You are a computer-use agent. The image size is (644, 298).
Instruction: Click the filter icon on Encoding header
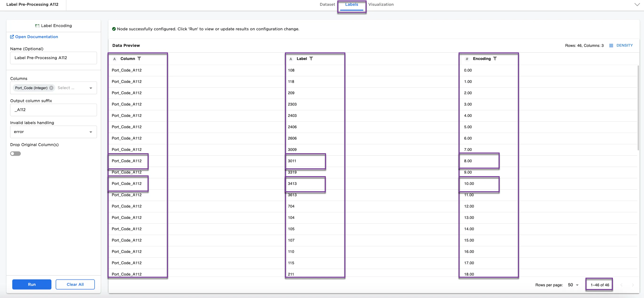(495, 59)
